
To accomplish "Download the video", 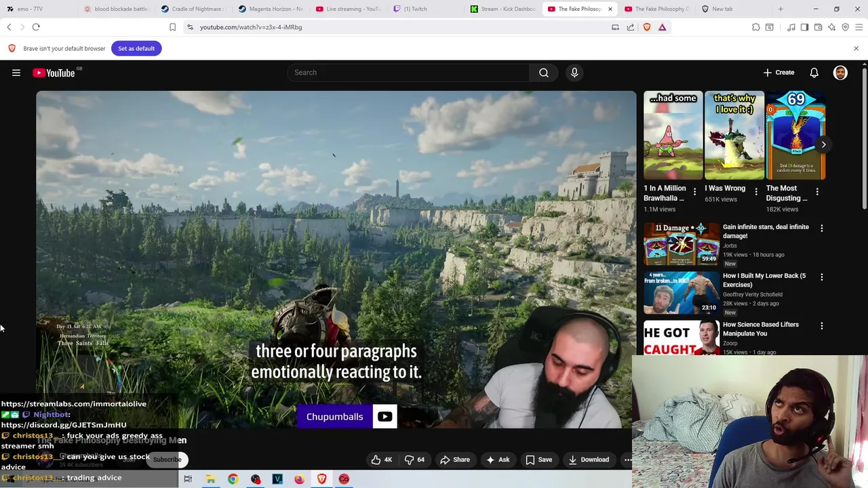I will pos(589,460).
